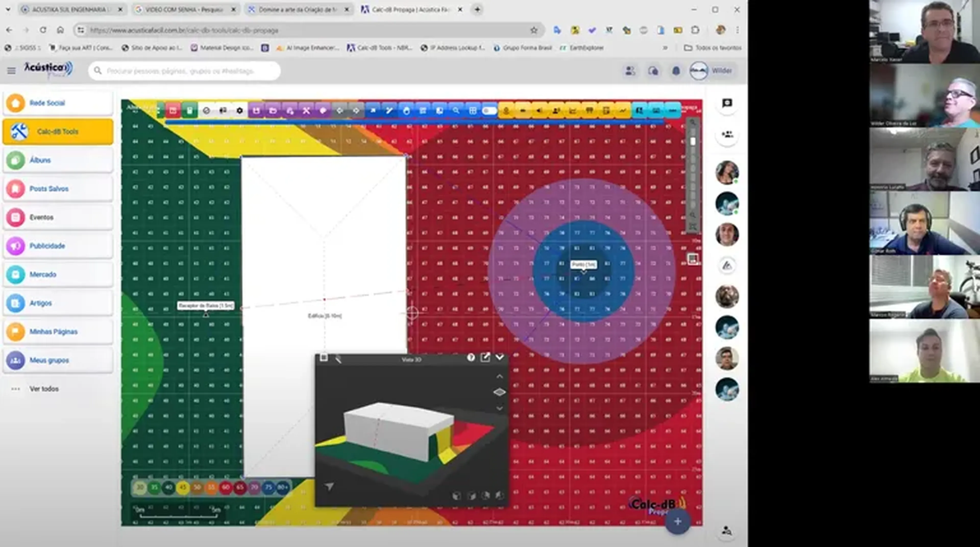Screen dimensions: 980x547
Task: Collapse the Vista 3D panel with chevron
Action: pyautogui.click(x=499, y=357)
